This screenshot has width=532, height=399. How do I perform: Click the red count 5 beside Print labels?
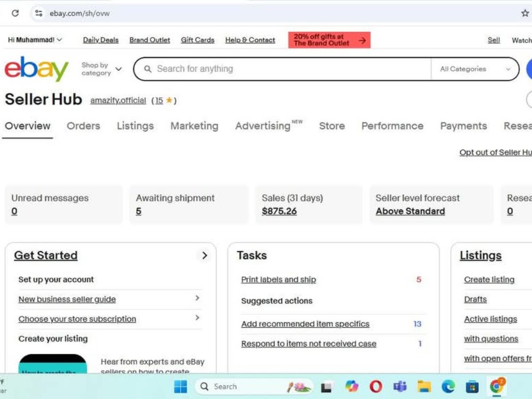419,280
